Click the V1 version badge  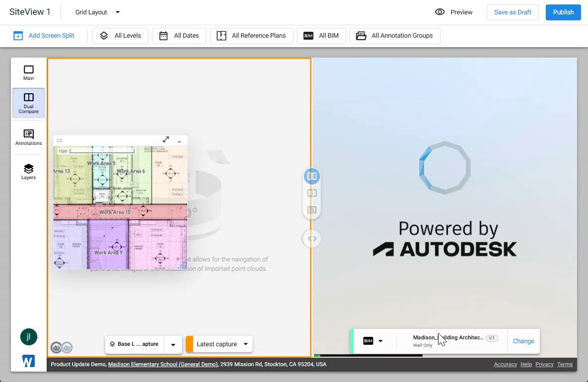(x=492, y=338)
